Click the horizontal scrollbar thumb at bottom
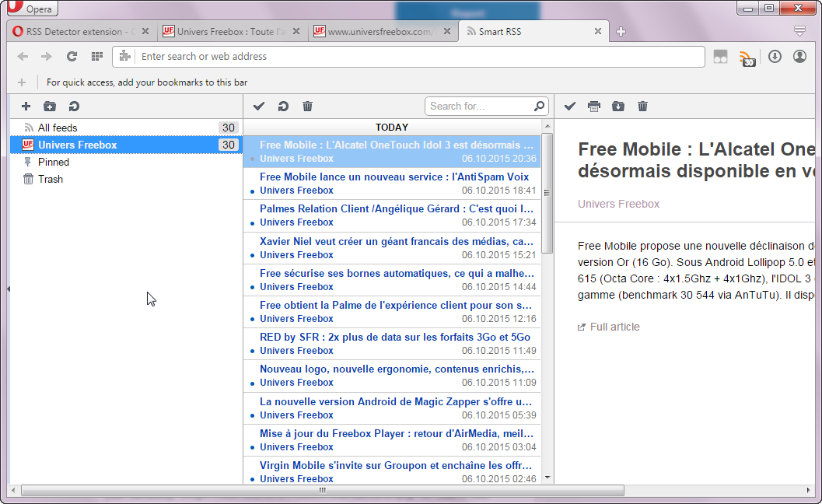This screenshot has height=504, width=822. pos(323,490)
